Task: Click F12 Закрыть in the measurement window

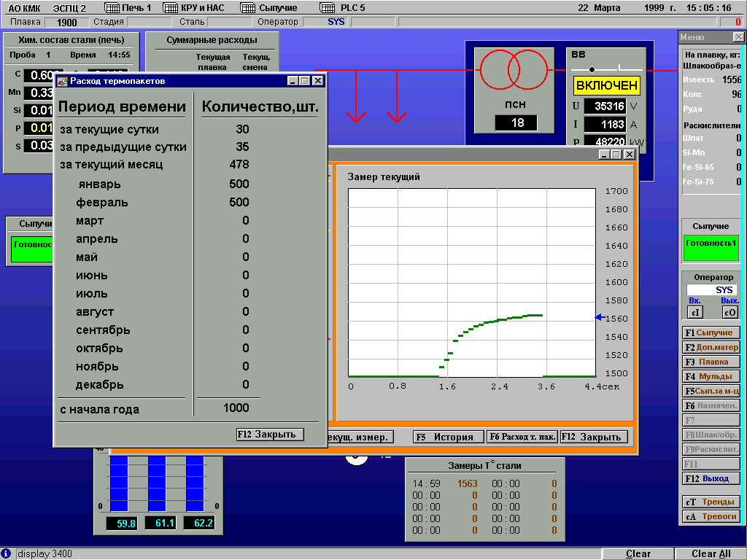Action: pos(594,437)
